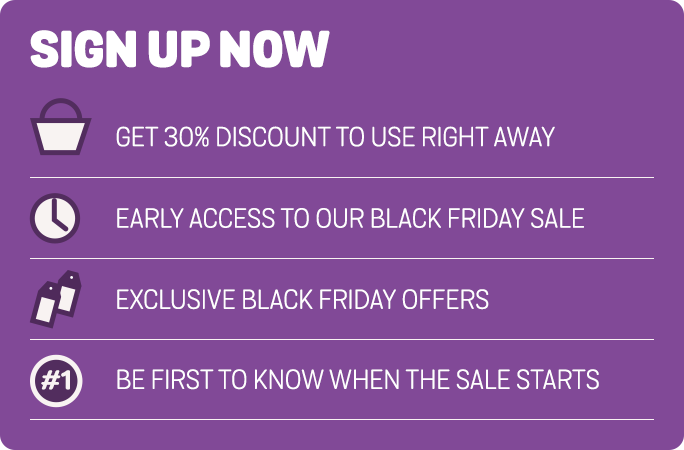Viewport: 684px width, 450px height.
Task: Select the clock icon for early access
Action: [55, 218]
